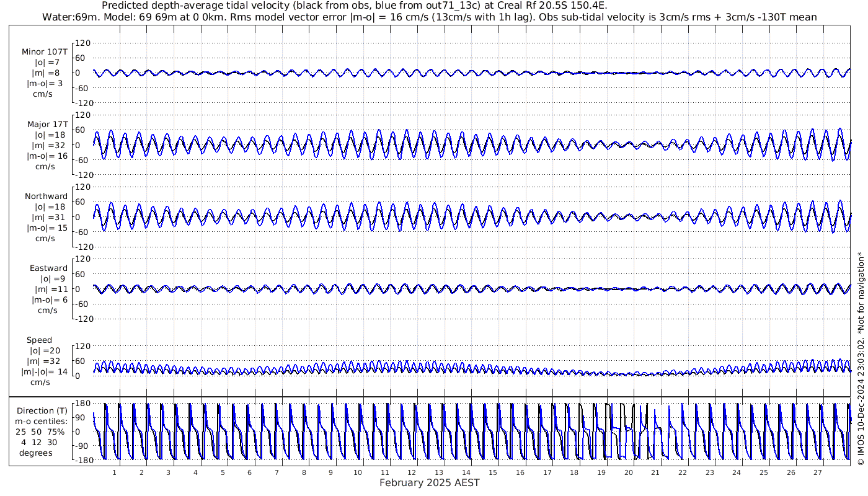Viewport: 868px width, 496px height.
Task: Click '|o| =18' under Major 17T
Action: [50, 135]
